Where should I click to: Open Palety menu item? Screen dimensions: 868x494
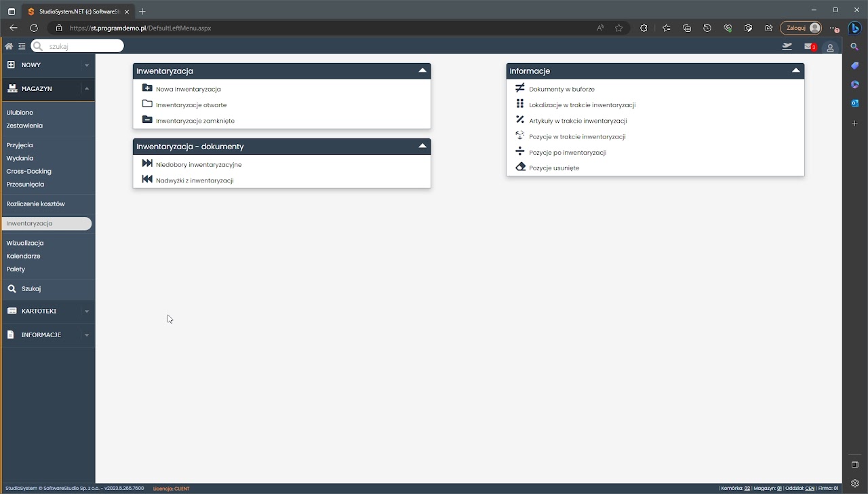point(16,269)
